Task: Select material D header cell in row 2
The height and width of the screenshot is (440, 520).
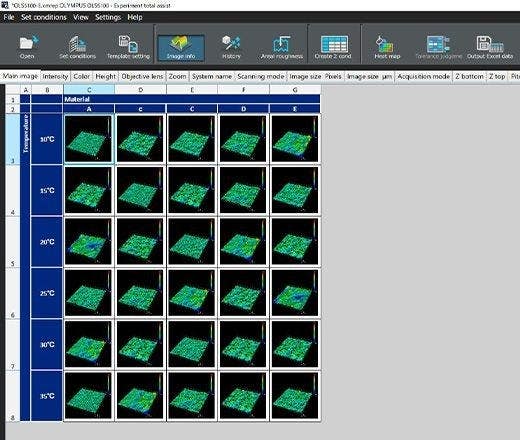Action: click(243, 109)
